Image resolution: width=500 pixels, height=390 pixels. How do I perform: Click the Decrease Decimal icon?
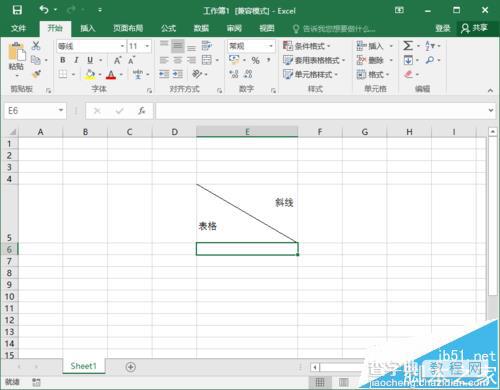coord(248,74)
